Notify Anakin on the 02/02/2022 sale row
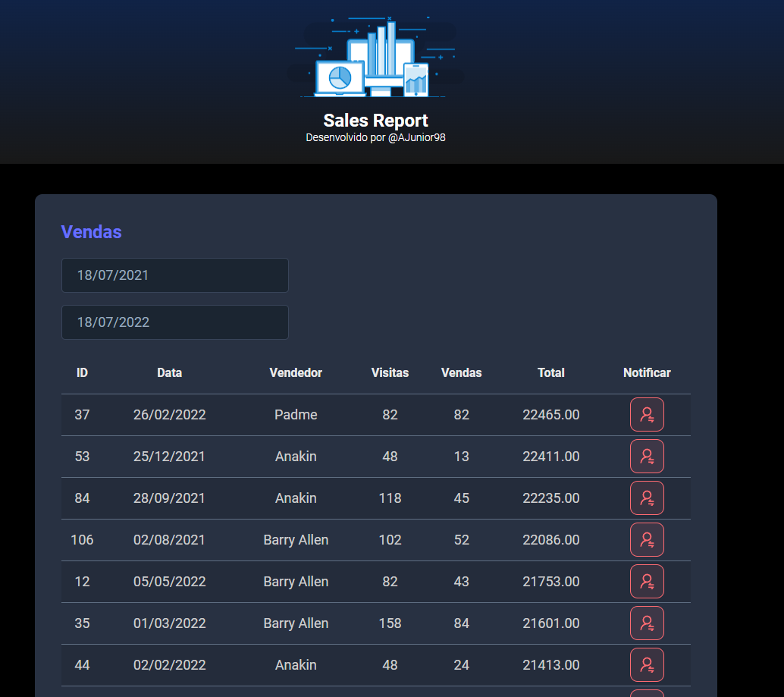 point(647,664)
